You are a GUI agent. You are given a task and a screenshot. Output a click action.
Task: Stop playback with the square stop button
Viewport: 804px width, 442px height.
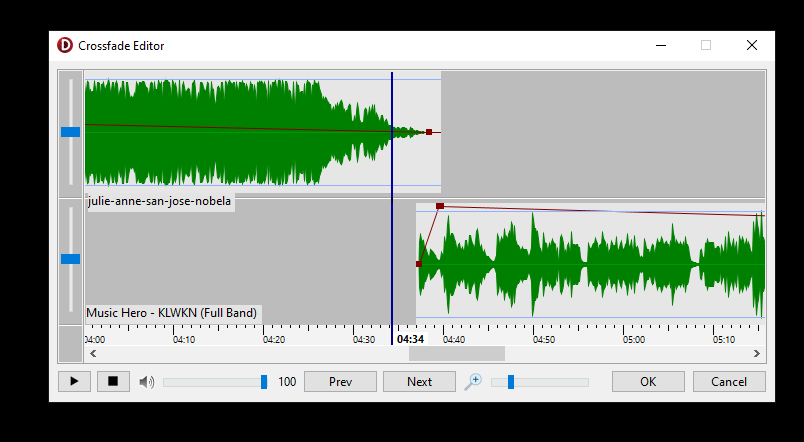113,381
